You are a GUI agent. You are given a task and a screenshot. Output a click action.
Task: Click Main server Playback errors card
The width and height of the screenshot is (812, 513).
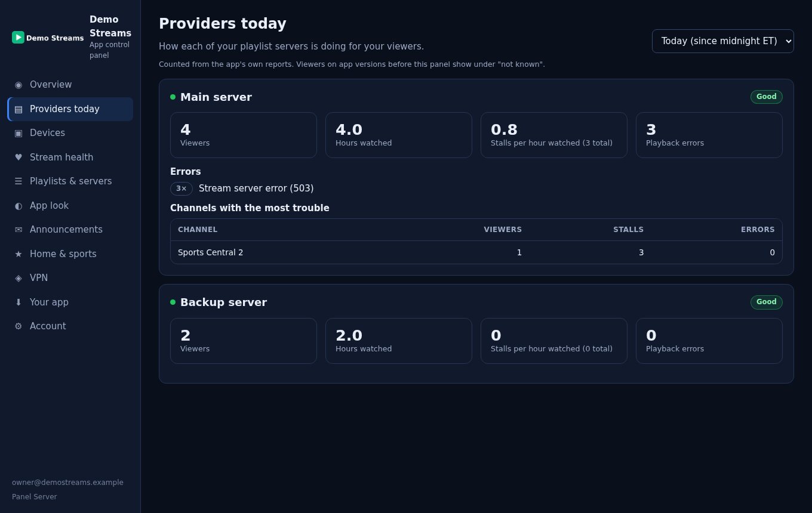tap(709, 135)
